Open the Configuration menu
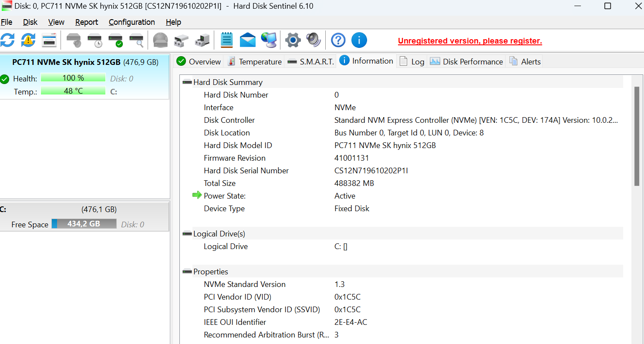644x344 pixels. [131, 22]
